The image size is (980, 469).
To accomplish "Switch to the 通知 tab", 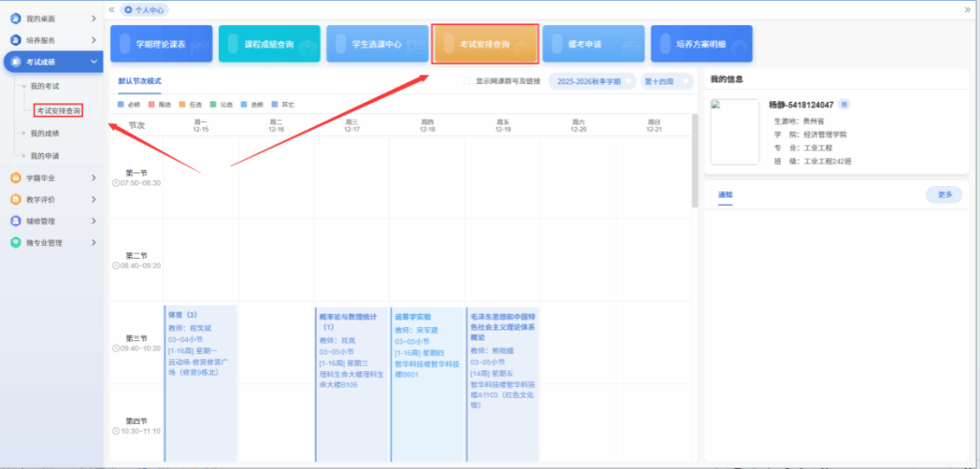I will pos(725,194).
